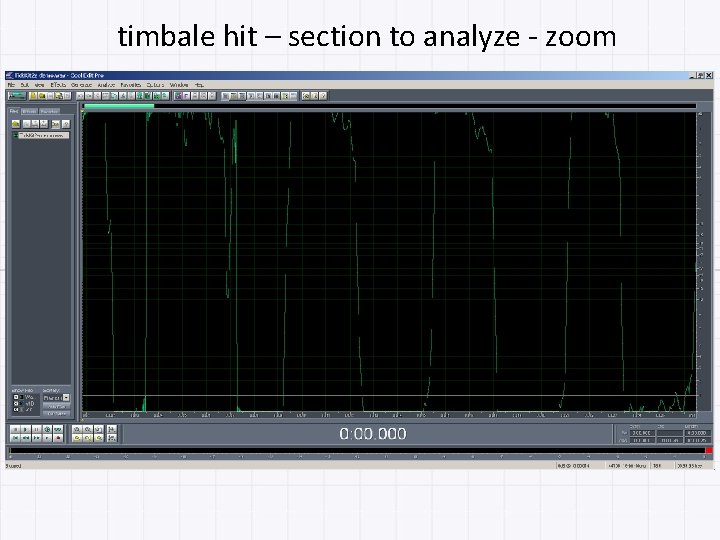Click the Full Paths button below Auto-Play
Viewport: 720px width, 540px height.
56,413
